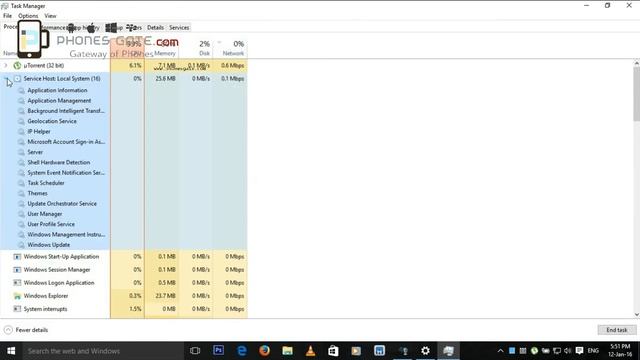The image size is (640, 360).
Task: Click the '25.6 MB' memory value for Service Host
Action: pyautogui.click(x=165, y=78)
